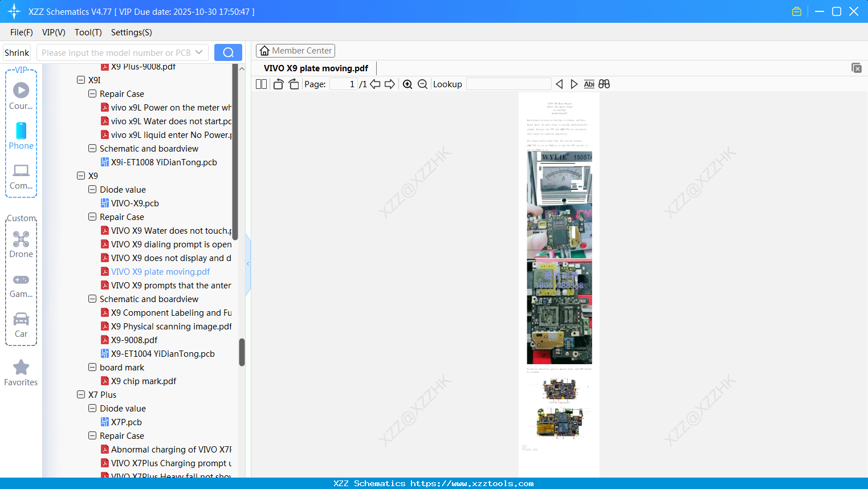Screen dimensions: 868x489
Task: Open the Course section in the VIP sidebar
Action: click(21, 96)
